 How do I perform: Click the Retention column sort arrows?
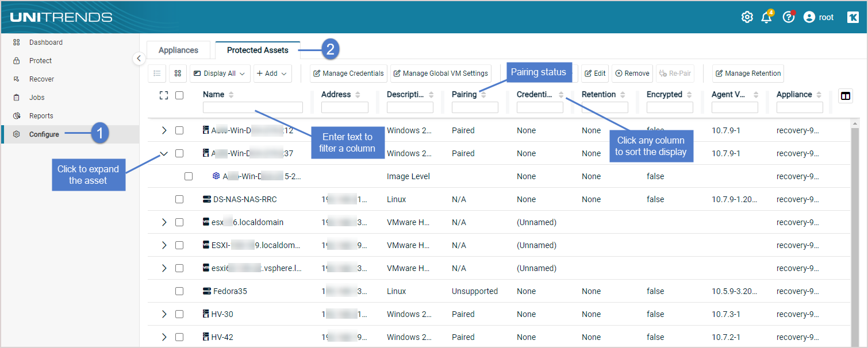coord(623,95)
